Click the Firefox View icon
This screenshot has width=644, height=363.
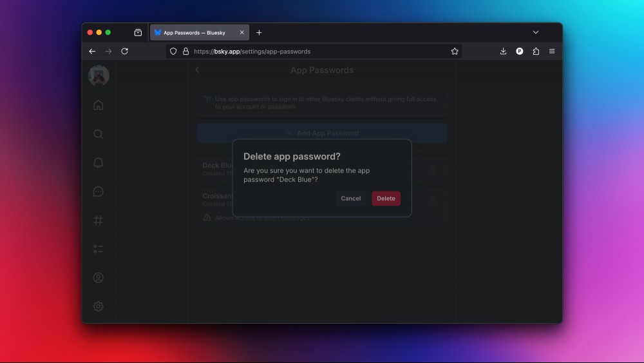[x=138, y=32]
